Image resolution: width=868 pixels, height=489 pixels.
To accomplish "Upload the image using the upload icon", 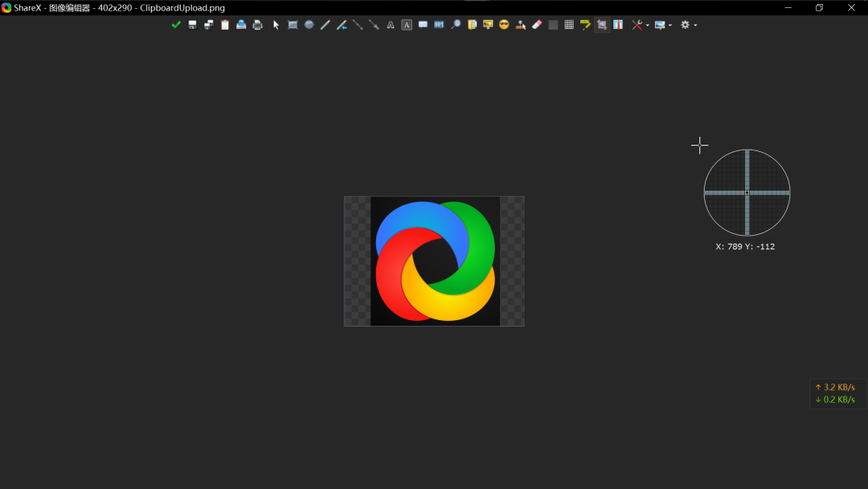I will [x=241, y=25].
